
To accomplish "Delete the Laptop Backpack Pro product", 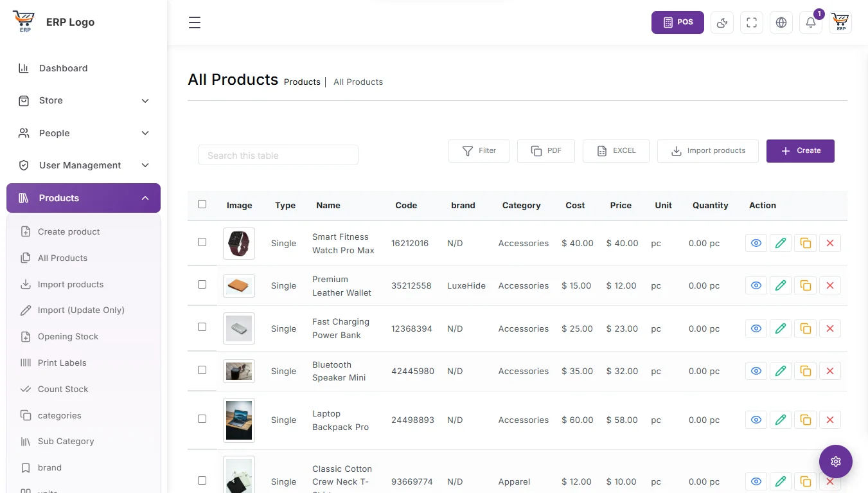I will point(830,420).
